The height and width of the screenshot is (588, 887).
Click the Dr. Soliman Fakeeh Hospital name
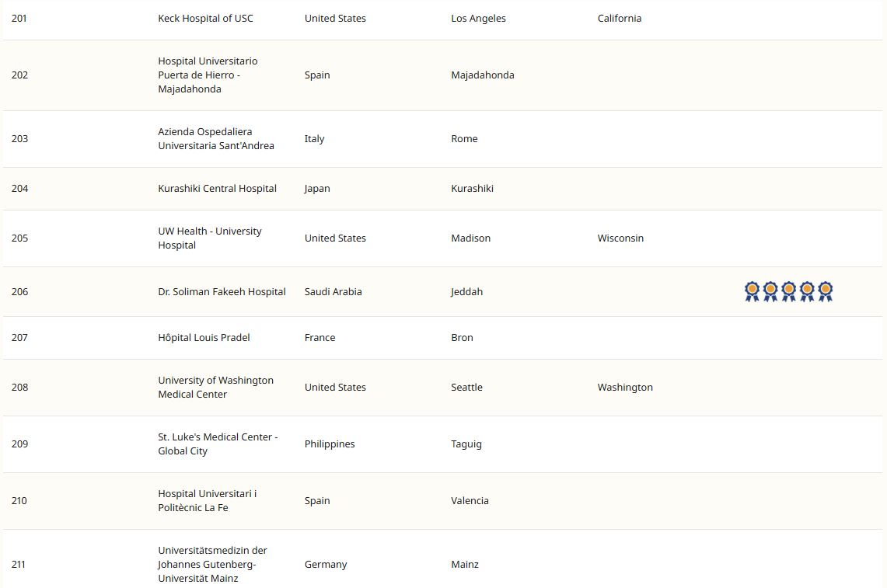(x=222, y=292)
